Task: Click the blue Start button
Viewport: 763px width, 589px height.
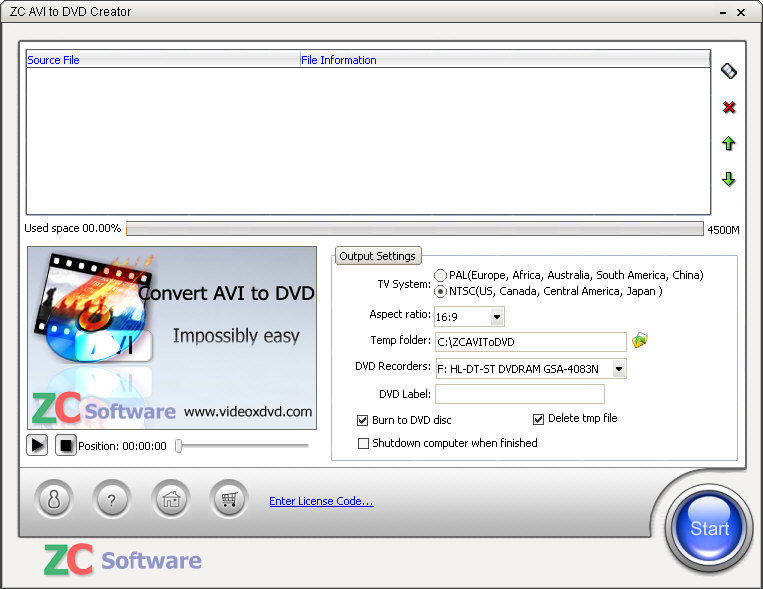Action: click(x=708, y=527)
